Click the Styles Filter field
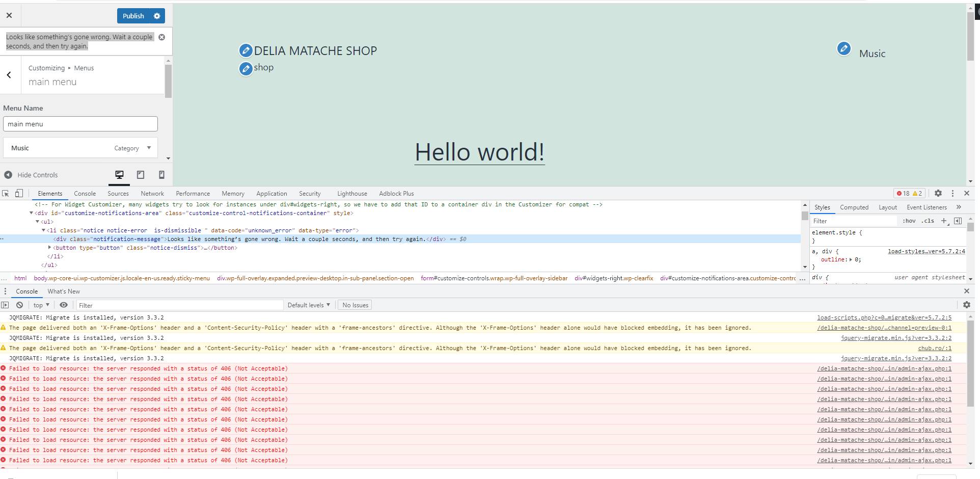Screen dimensions: 980x479 [x=854, y=221]
